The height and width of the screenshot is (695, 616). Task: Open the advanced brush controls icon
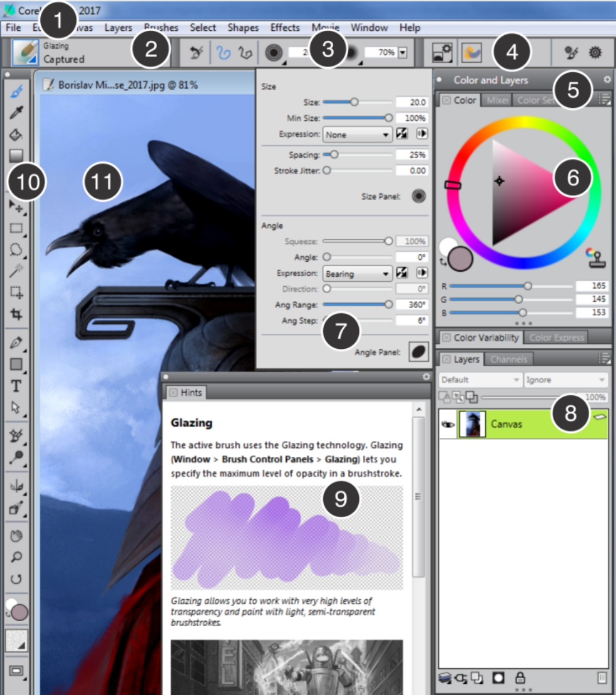click(571, 53)
